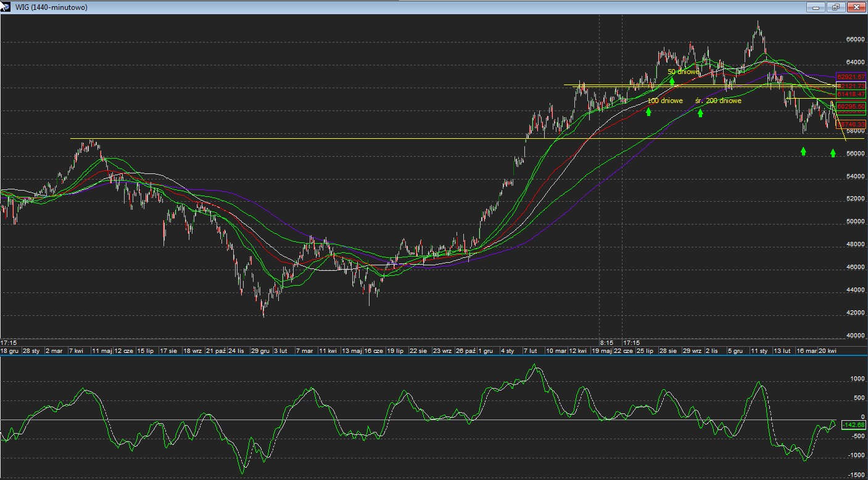Image resolution: width=868 pixels, height=480 pixels.
Task: Click the '15 lip' date on time axis
Action: click(x=145, y=351)
